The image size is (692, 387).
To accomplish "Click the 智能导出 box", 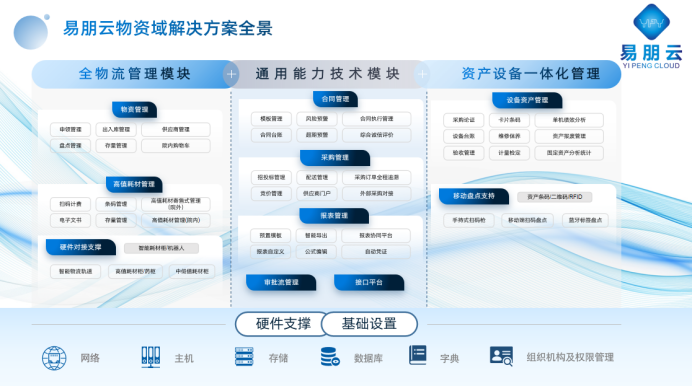I will pyautogui.click(x=316, y=236).
